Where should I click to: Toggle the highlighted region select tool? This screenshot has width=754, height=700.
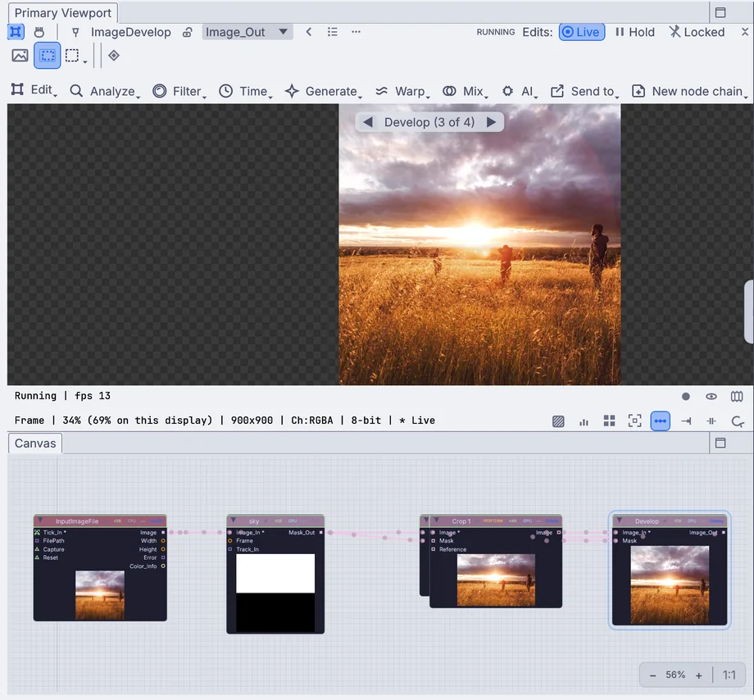click(x=48, y=55)
